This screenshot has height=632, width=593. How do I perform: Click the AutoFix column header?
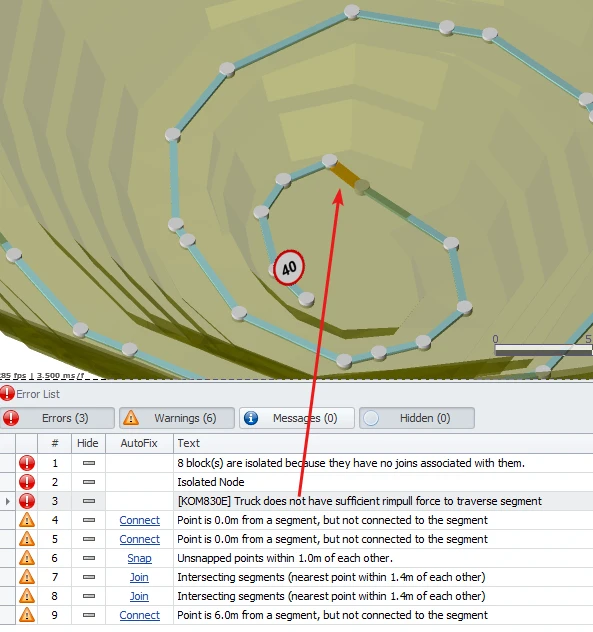pyautogui.click(x=139, y=443)
